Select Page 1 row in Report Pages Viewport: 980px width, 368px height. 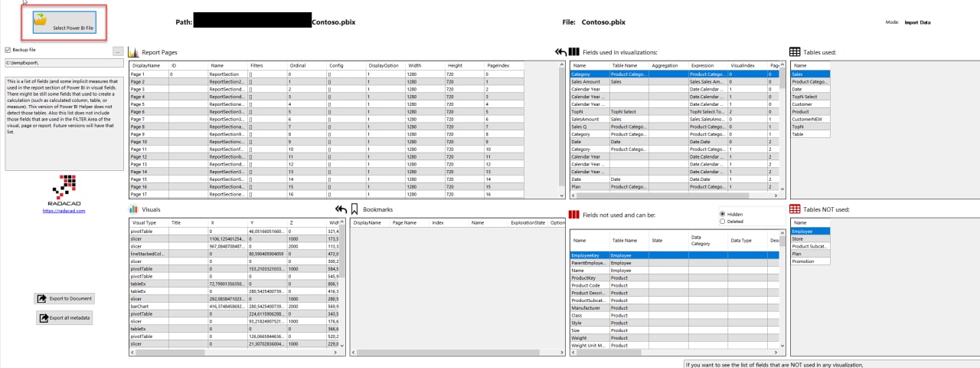(x=326, y=74)
